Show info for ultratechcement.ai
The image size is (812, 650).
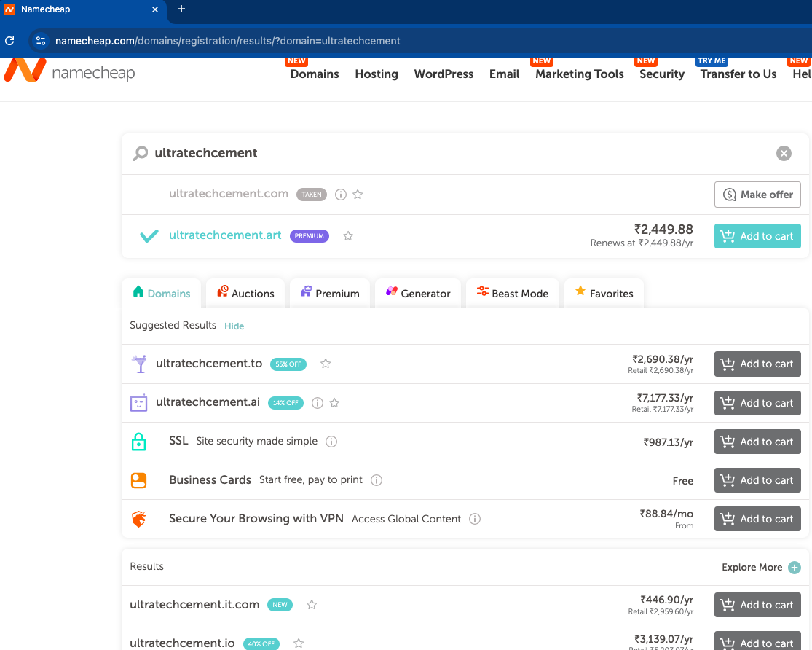coord(318,403)
